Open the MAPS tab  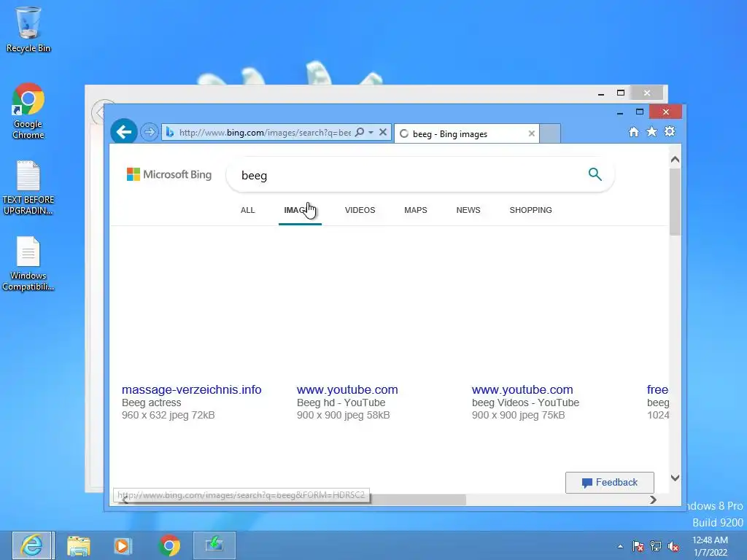point(415,210)
